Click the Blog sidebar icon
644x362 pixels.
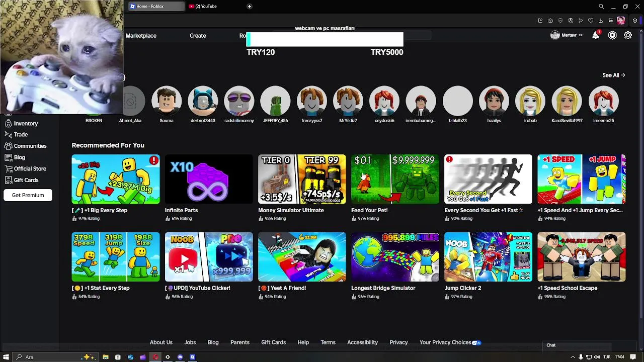point(8,157)
